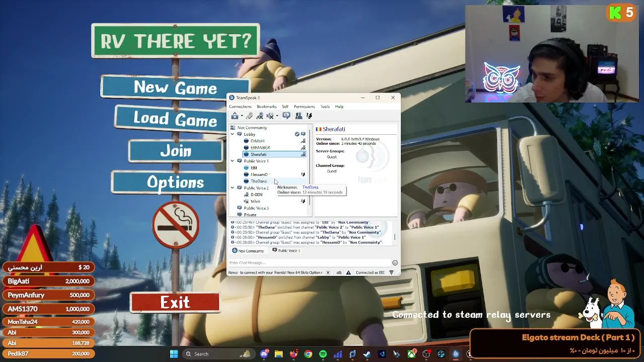Open the Help menu in TeamSpeak
644x362 pixels.
[x=339, y=107]
